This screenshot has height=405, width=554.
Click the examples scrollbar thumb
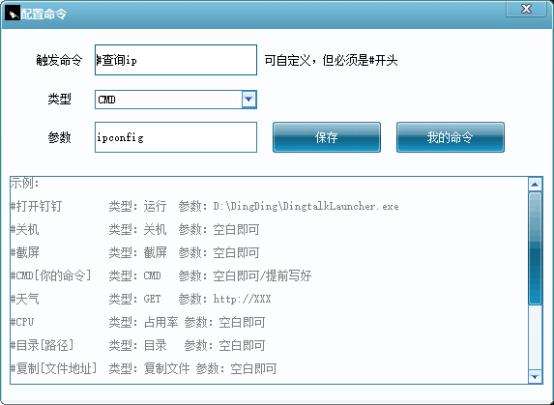535,248
